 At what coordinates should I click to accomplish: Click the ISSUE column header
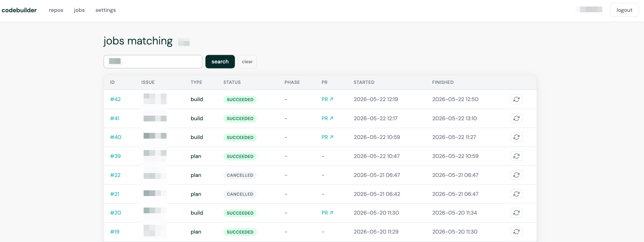pos(148,82)
